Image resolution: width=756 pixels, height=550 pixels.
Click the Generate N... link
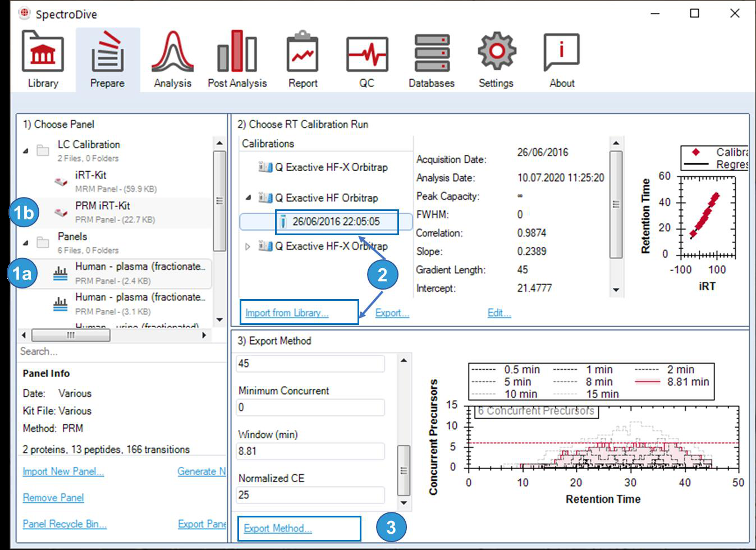click(x=201, y=471)
